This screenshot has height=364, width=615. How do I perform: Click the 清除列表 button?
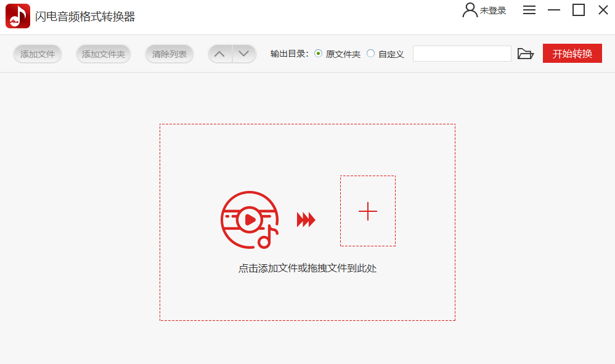tap(169, 54)
